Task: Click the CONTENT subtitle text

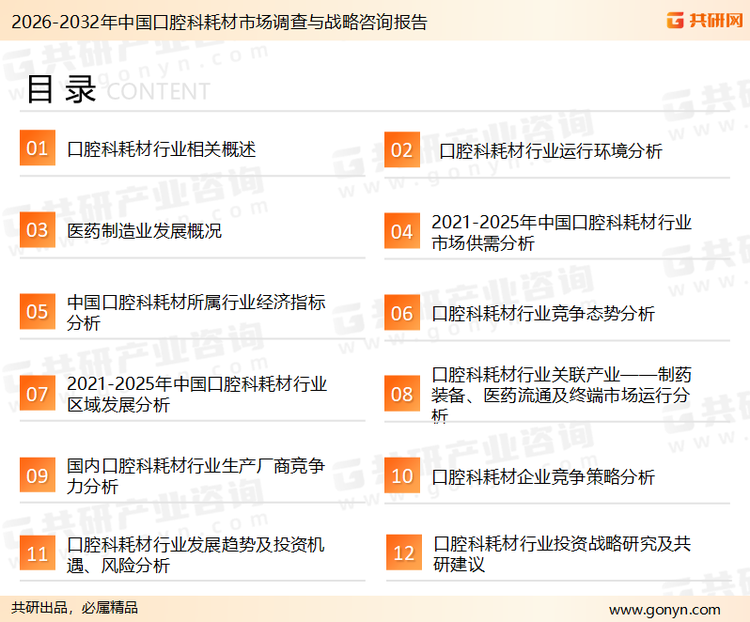Action: point(158,91)
